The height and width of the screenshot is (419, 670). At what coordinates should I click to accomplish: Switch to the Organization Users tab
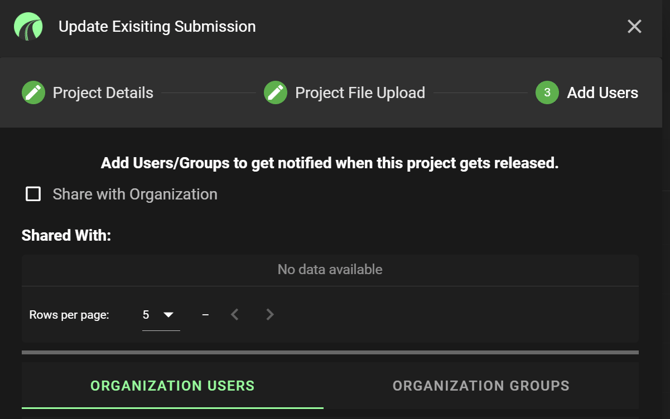(x=173, y=386)
